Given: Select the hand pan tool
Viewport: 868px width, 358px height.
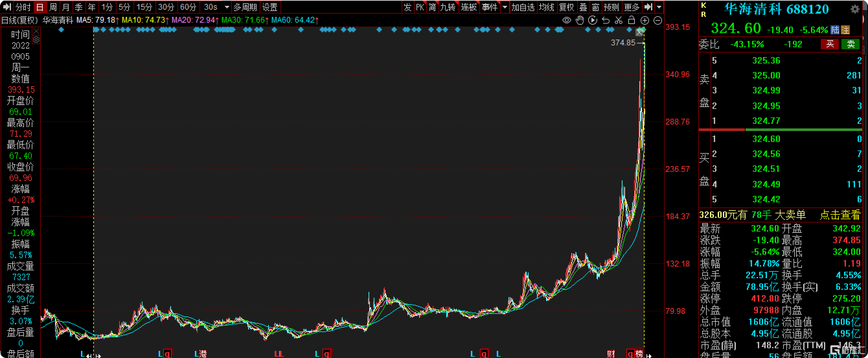Looking at the screenshot, I should coord(579,20).
